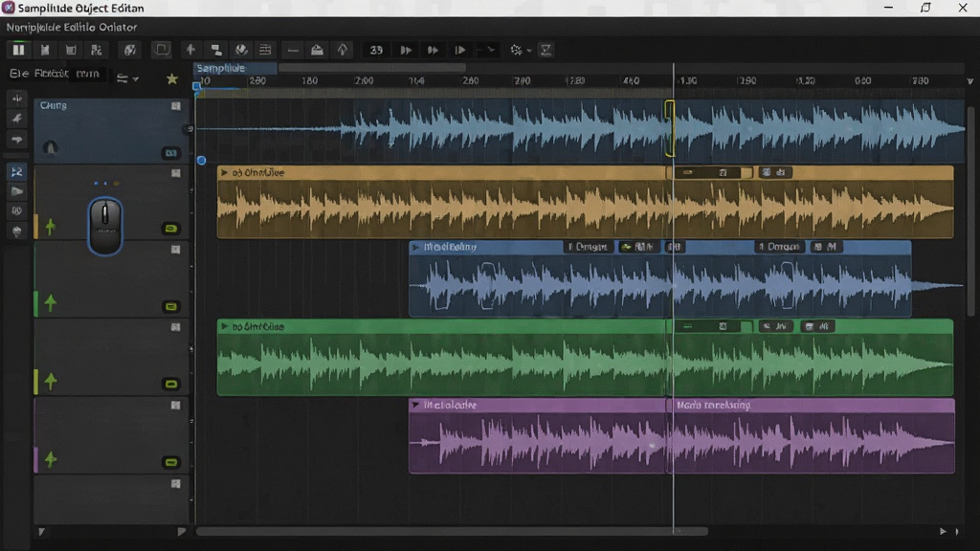The width and height of the screenshot is (980, 551).
Task: Click the blue circle marker below ruler start
Action: [201, 161]
